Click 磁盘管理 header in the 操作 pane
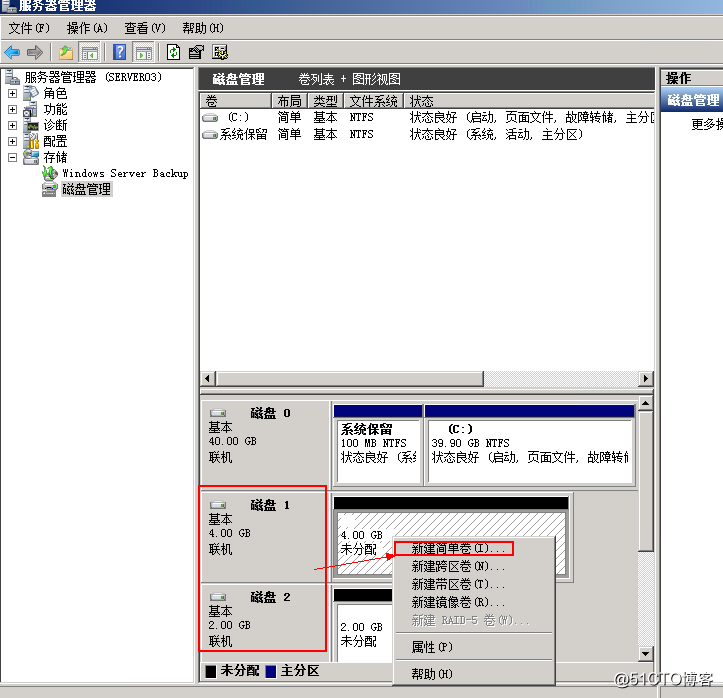This screenshot has width=723, height=698. pyautogui.click(x=693, y=101)
